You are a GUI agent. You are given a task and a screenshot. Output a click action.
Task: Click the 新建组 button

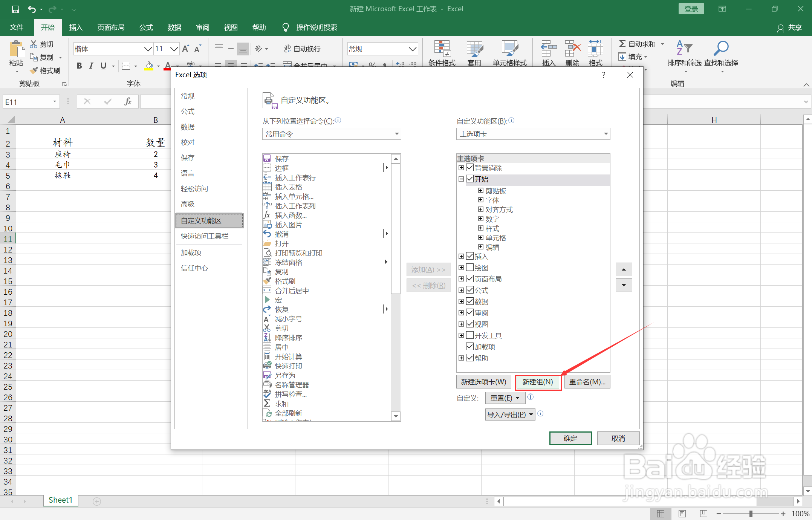[538, 382]
